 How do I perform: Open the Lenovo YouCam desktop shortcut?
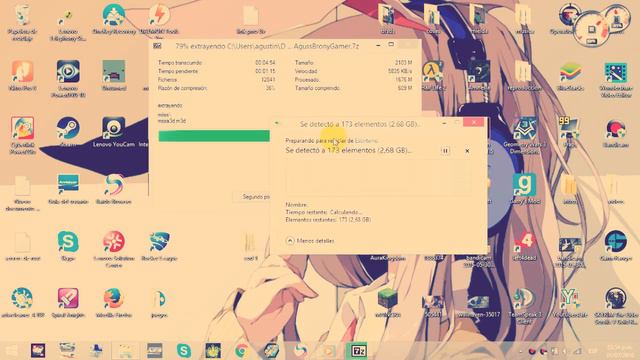tap(113, 132)
